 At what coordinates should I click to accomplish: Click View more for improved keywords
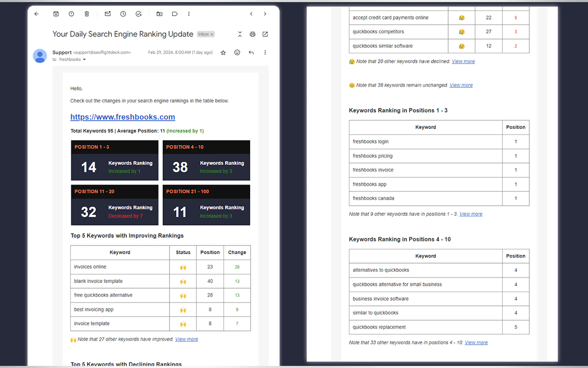pyautogui.click(x=186, y=339)
